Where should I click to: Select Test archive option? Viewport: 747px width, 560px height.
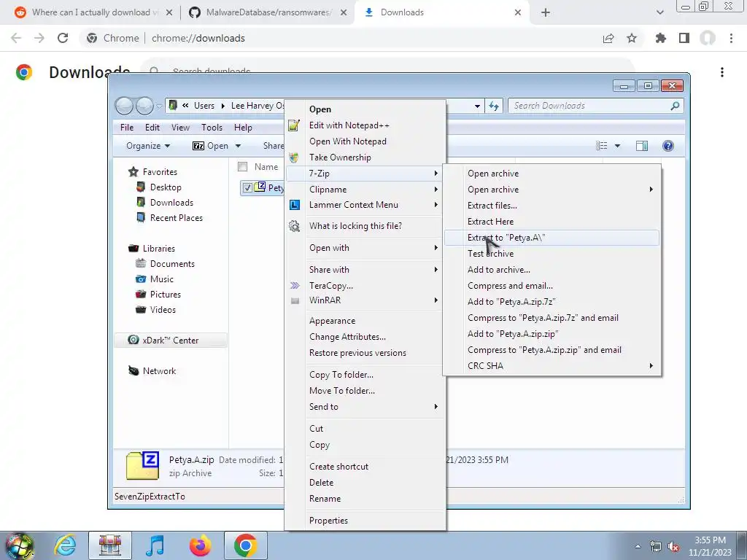tap(551, 254)
